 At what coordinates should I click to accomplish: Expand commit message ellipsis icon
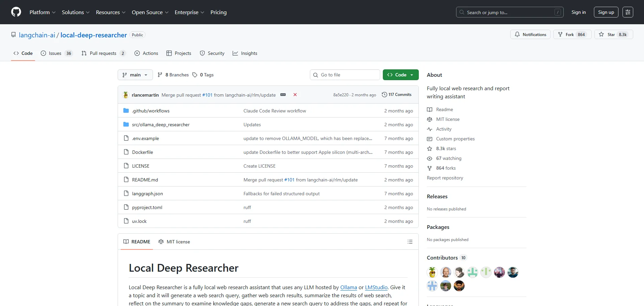(x=283, y=95)
